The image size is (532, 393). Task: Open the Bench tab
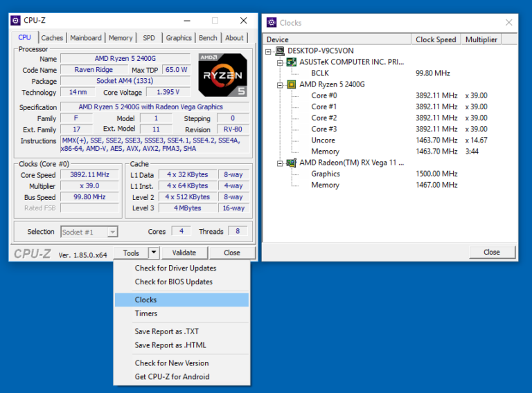tap(208, 38)
